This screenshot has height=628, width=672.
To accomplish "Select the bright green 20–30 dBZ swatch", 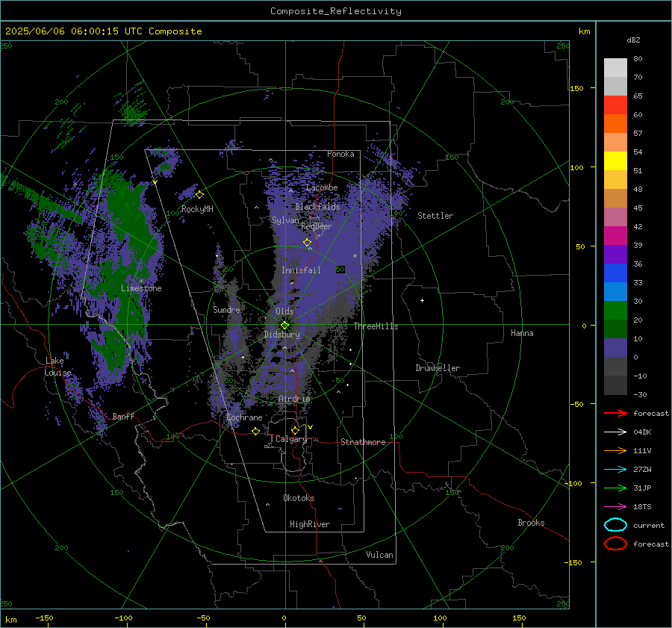I will (615, 311).
